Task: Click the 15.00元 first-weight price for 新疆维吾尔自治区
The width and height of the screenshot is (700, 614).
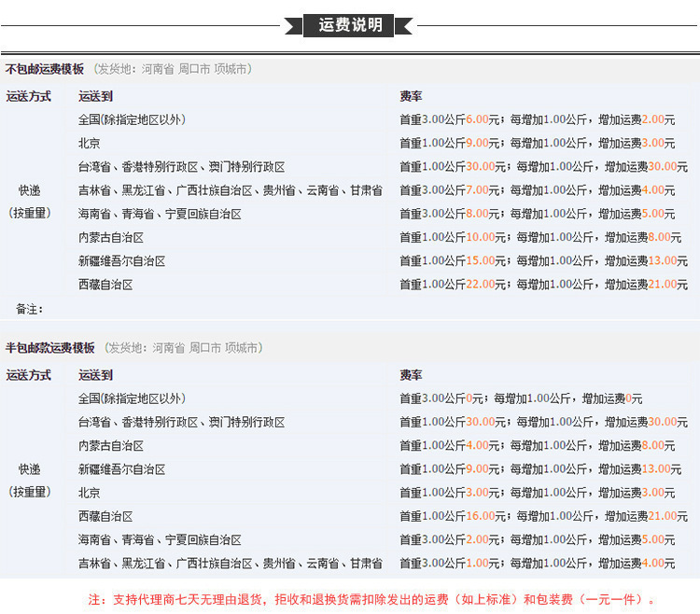Action: pos(485,261)
